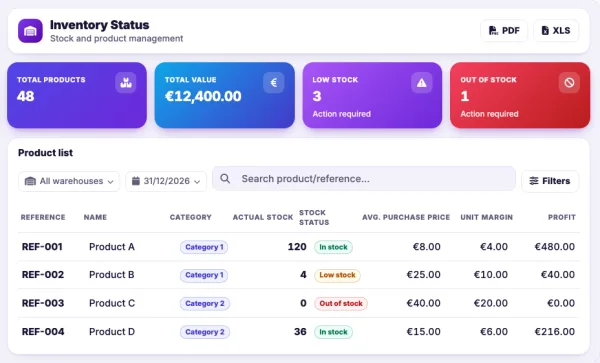Sort by Profit column header
This screenshot has width=600, height=363.
[x=562, y=217]
